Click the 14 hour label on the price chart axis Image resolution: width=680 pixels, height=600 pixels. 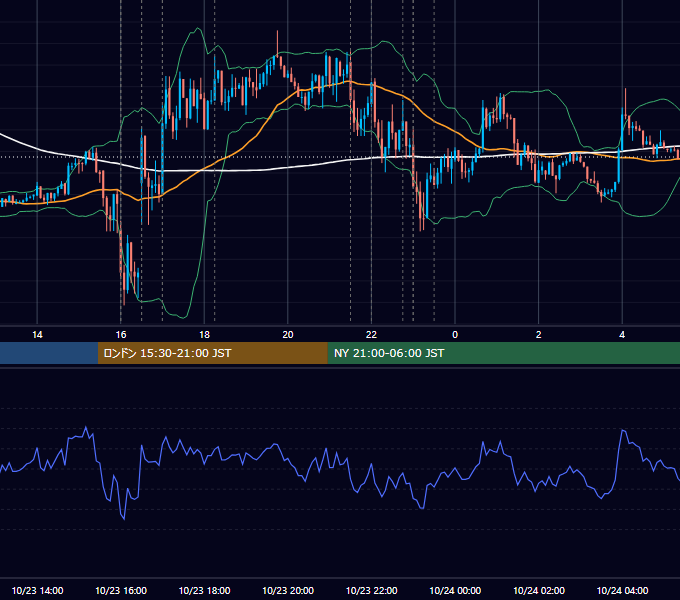click(x=37, y=335)
